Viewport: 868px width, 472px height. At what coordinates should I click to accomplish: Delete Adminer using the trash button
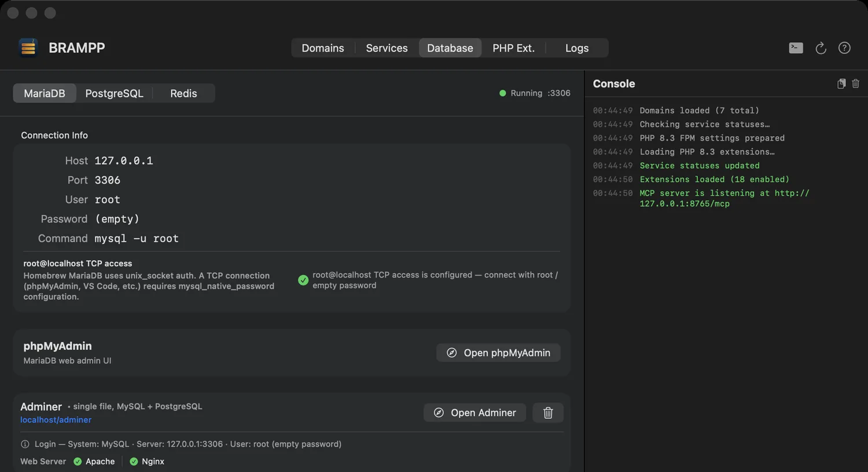point(548,413)
